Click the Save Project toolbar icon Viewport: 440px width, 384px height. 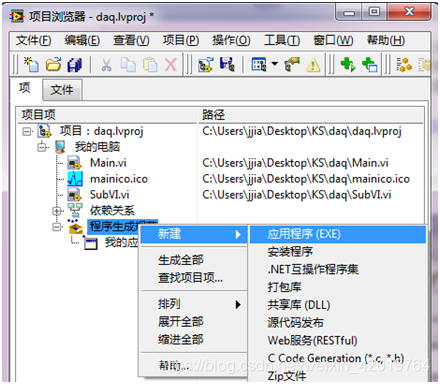coord(227,64)
